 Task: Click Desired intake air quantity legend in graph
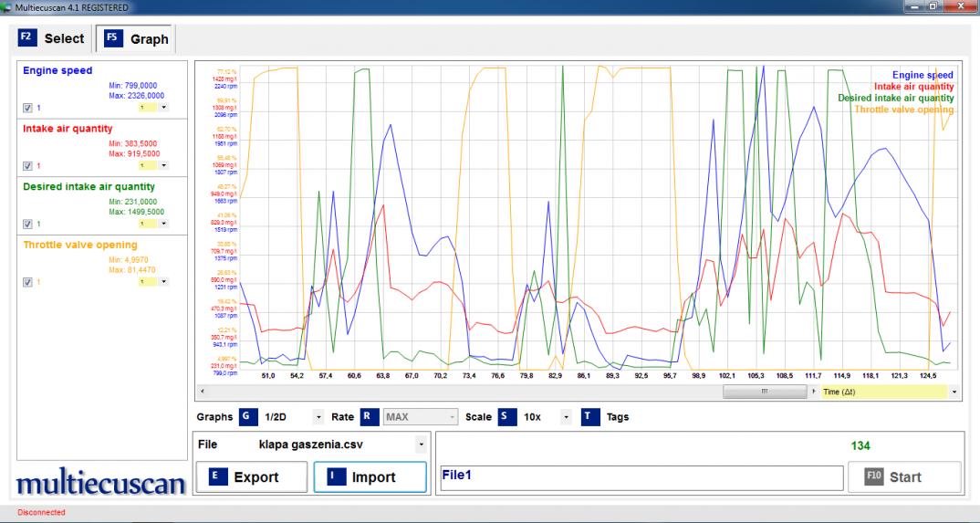[896, 98]
